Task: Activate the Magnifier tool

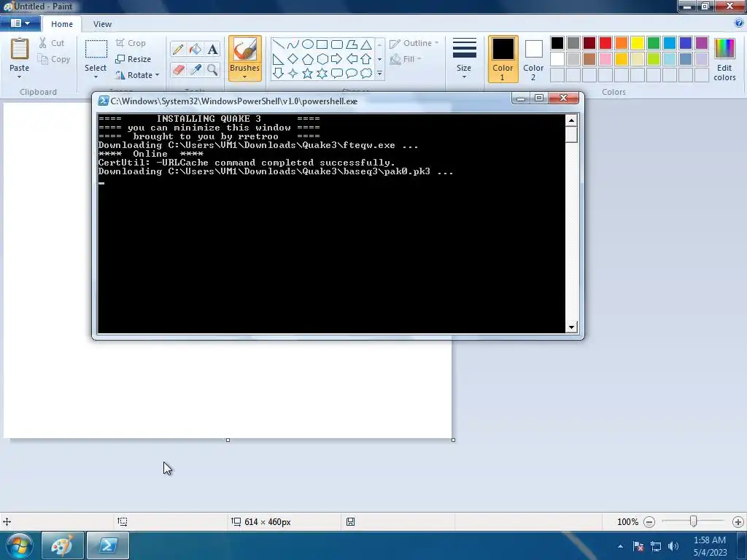Action: pyautogui.click(x=212, y=69)
